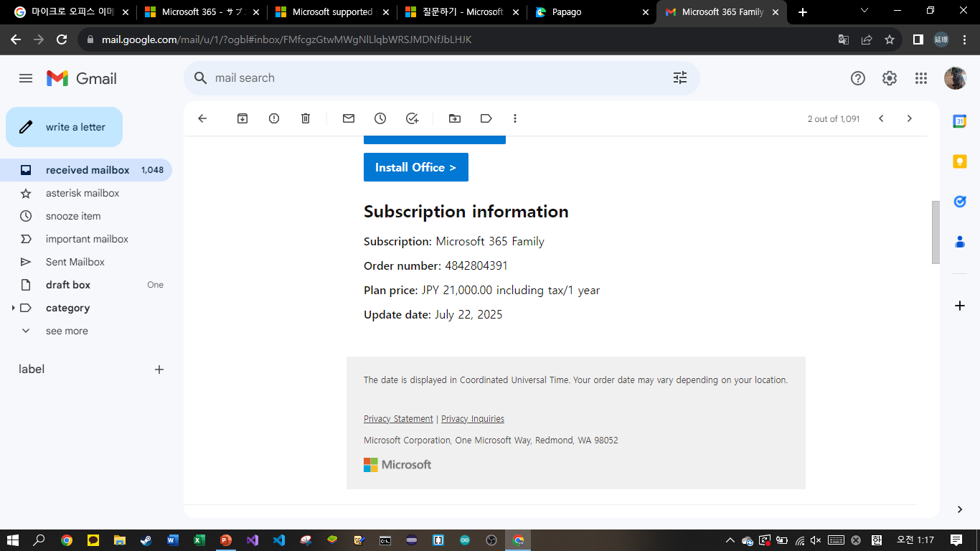
Task: Show the older email arrow
Action: click(x=910, y=118)
